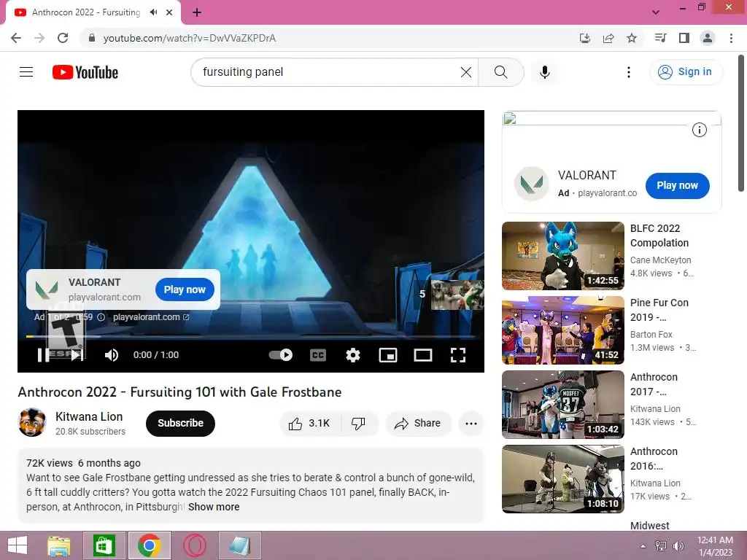747x560 pixels.
Task: Mute the player volume
Action: pos(112,355)
